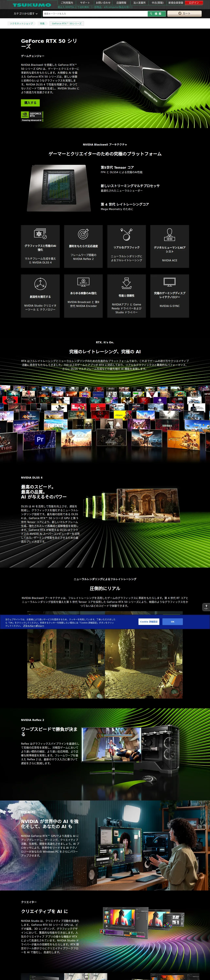
Task: Click the Fortnite game tile
Action: click(56, 426)
